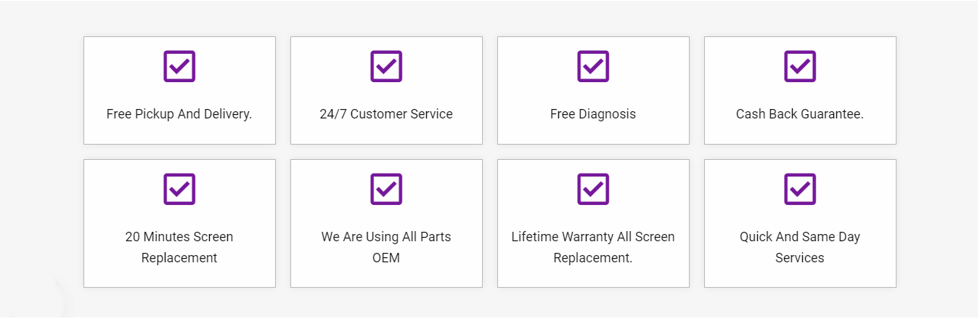Open the "Cash Back Guarantee." text

pos(800,114)
